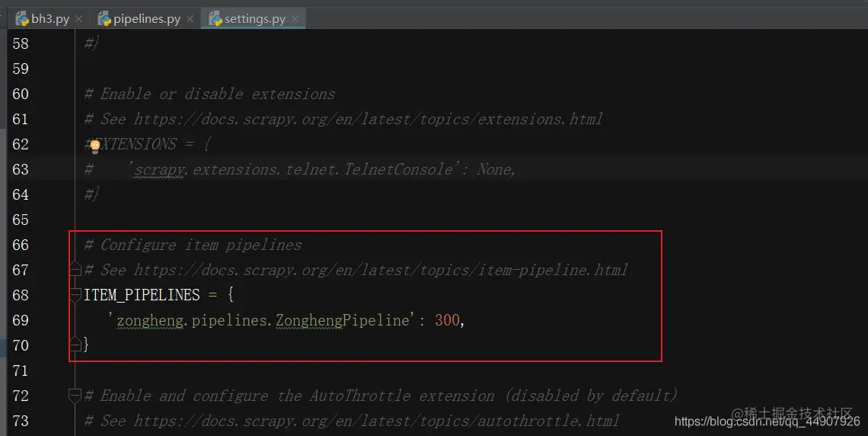This screenshot has height=436, width=868.
Task: Select the settings.py tab
Action: click(254, 19)
